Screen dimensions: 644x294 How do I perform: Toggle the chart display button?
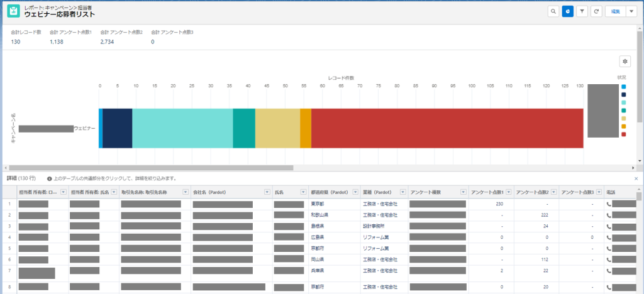[x=567, y=11]
